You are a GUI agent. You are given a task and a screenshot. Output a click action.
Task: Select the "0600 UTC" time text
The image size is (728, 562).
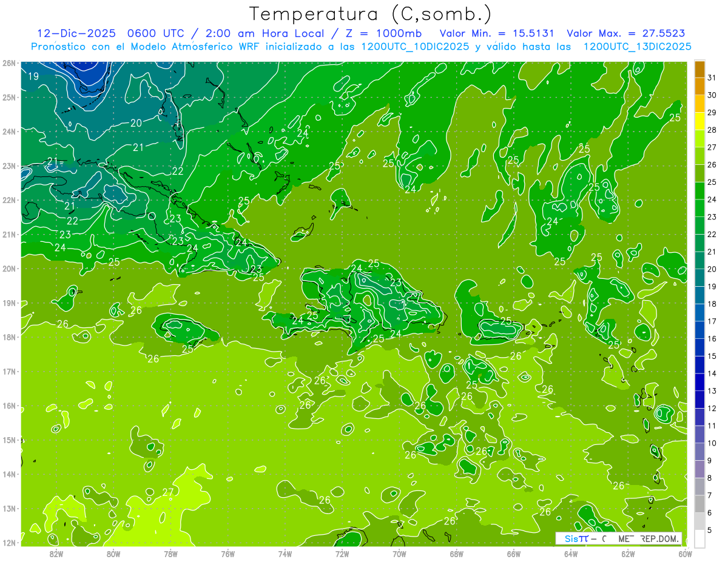pyautogui.click(x=156, y=33)
